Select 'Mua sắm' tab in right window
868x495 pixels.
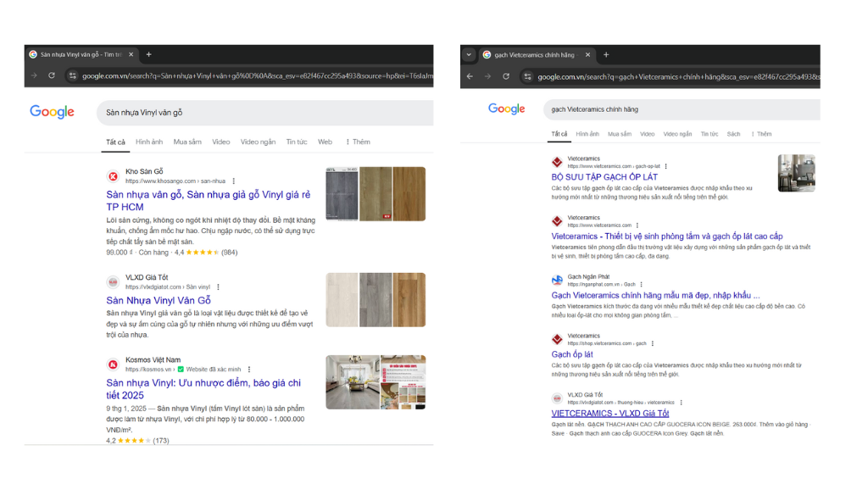620,134
